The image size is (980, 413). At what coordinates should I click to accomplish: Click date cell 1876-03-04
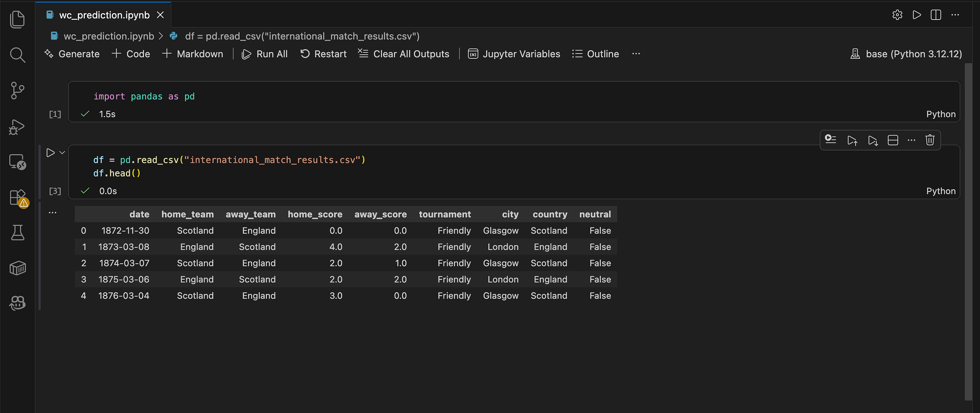124,296
